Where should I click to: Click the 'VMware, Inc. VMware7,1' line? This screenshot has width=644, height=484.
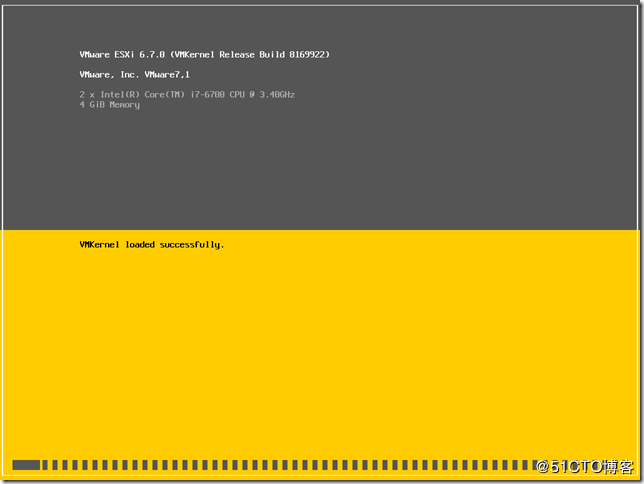134,75
